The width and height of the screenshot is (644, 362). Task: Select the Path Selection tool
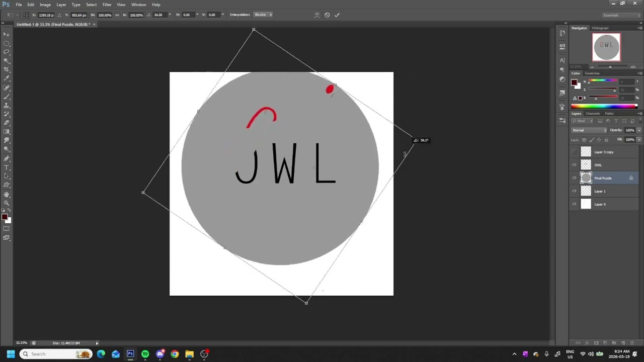[x=7, y=176]
